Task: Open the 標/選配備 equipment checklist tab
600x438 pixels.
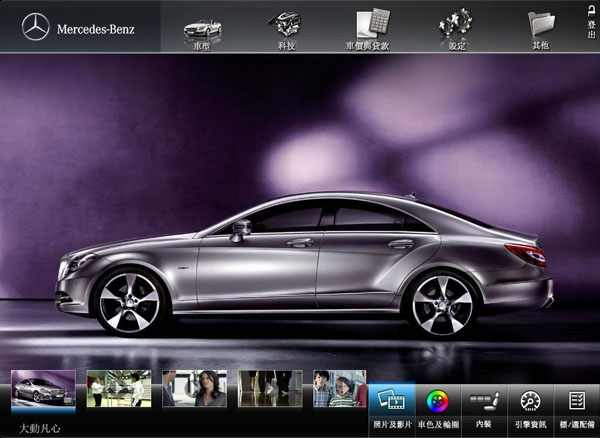Action: 576,409
